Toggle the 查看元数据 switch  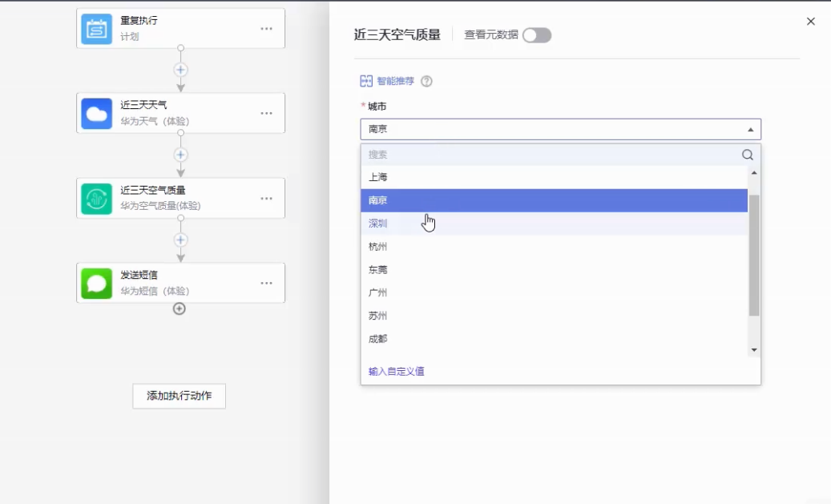(x=537, y=35)
